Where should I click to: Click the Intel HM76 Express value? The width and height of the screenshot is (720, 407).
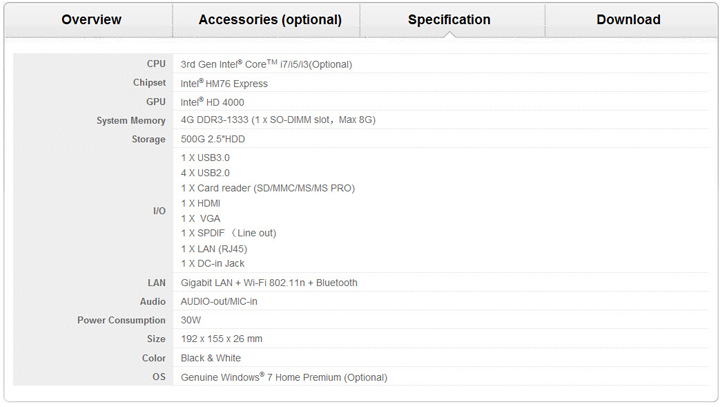tap(224, 83)
